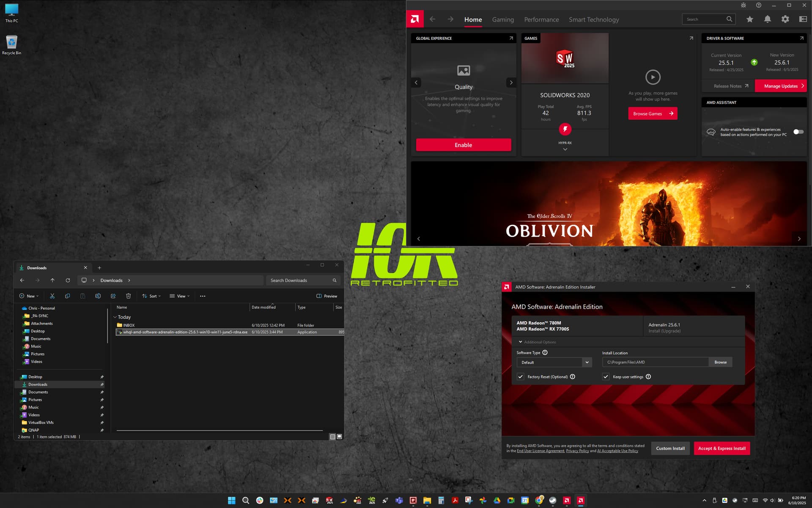Expand the HYPR-RX chevron under SOLIDWORKS
The image size is (812, 508).
tap(565, 149)
